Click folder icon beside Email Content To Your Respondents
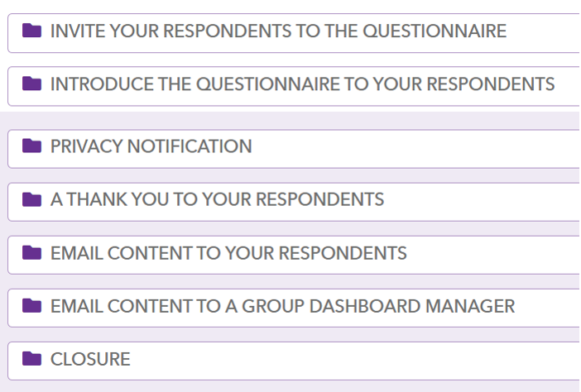The width and height of the screenshot is (581, 392). pyautogui.click(x=31, y=253)
